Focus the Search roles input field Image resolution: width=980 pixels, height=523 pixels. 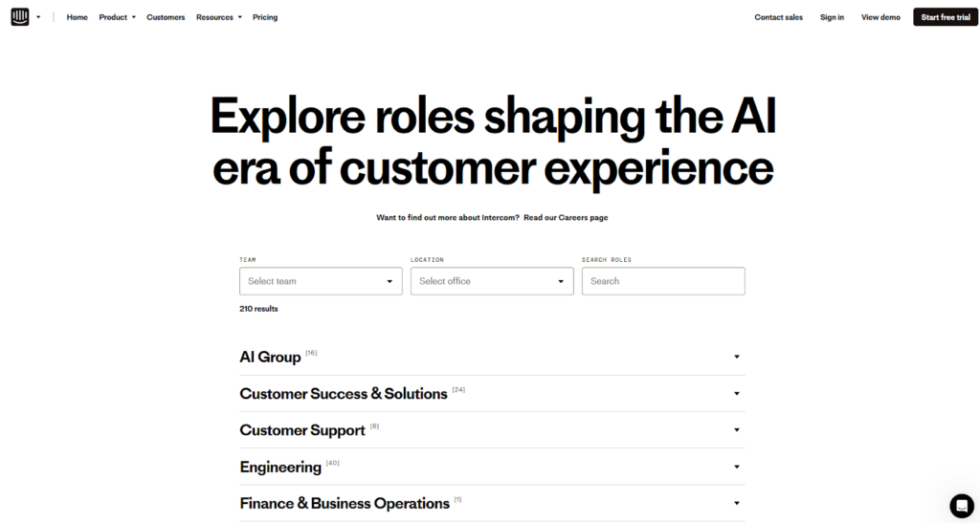click(663, 281)
